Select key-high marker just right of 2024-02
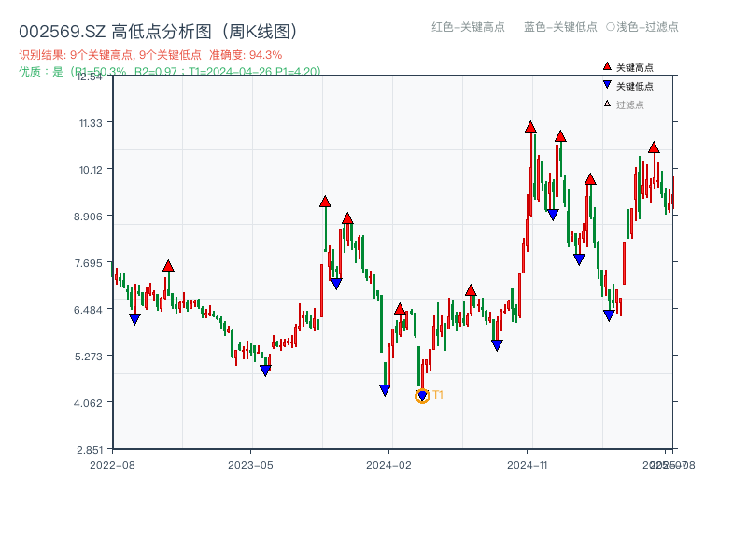 click(400, 309)
